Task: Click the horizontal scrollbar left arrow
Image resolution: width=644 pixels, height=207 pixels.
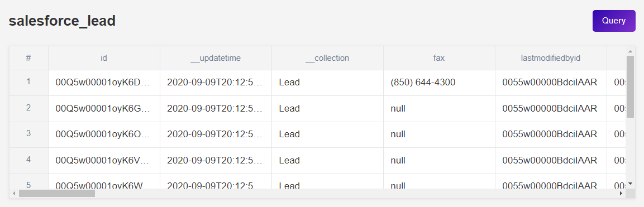Action: pyautogui.click(x=14, y=193)
